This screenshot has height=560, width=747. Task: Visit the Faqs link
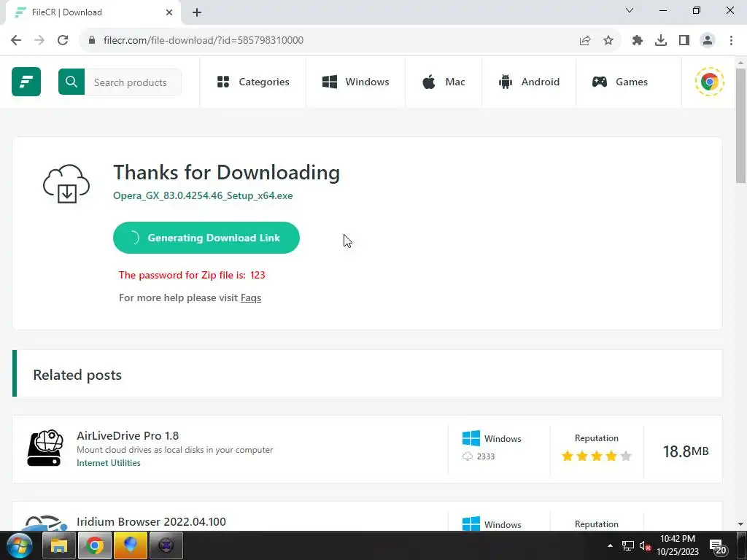point(251,298)
